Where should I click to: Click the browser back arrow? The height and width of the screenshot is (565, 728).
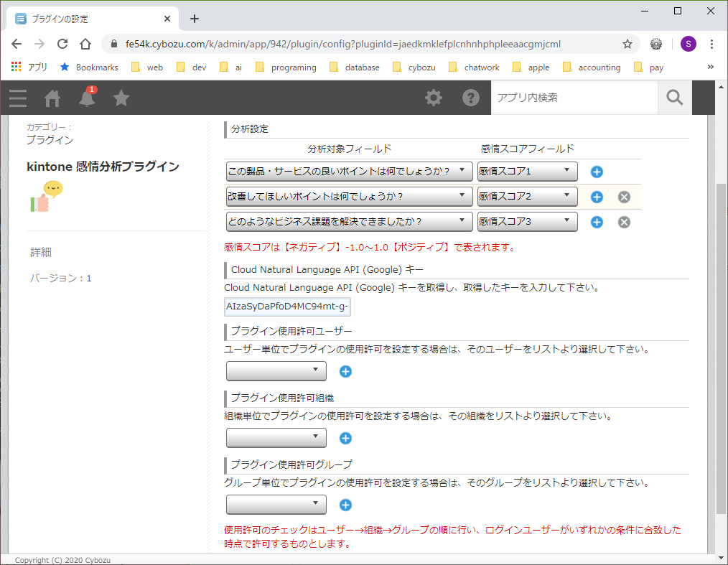[17, 44]
